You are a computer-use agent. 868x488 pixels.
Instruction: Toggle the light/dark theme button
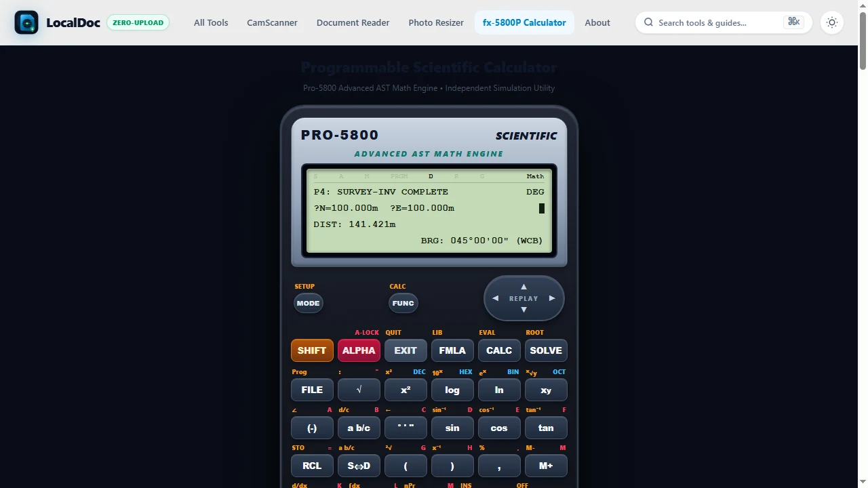(x=832, y=22)
